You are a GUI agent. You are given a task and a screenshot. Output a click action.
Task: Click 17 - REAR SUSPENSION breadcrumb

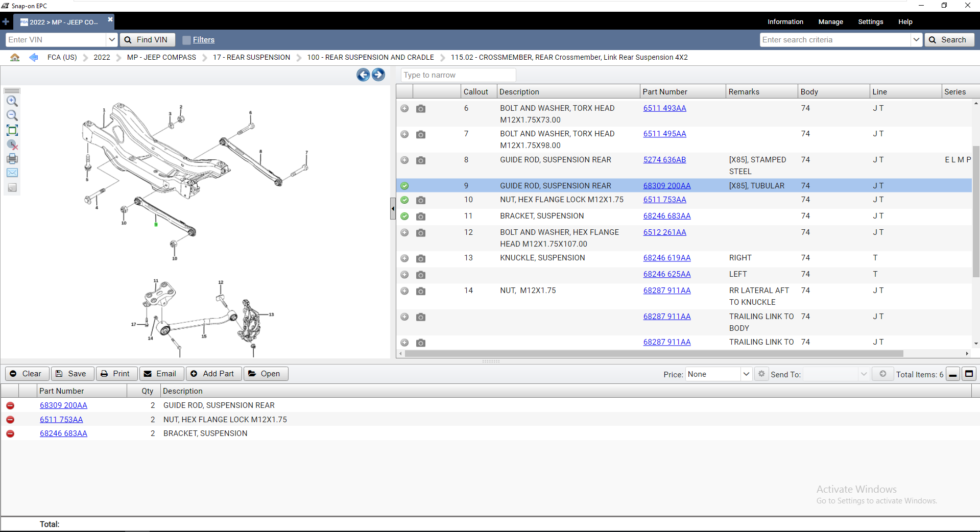pyautogui.click(x=252, y=57)
